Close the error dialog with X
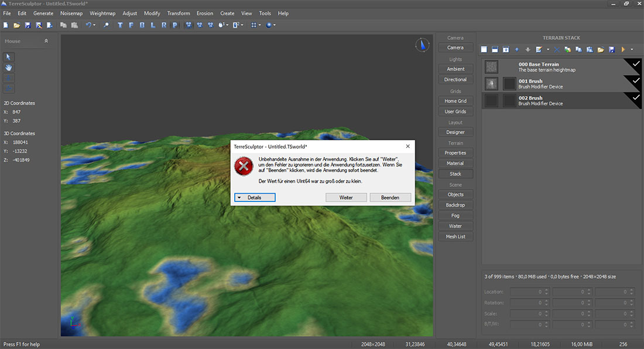644x349 pixels. (407, 146)
